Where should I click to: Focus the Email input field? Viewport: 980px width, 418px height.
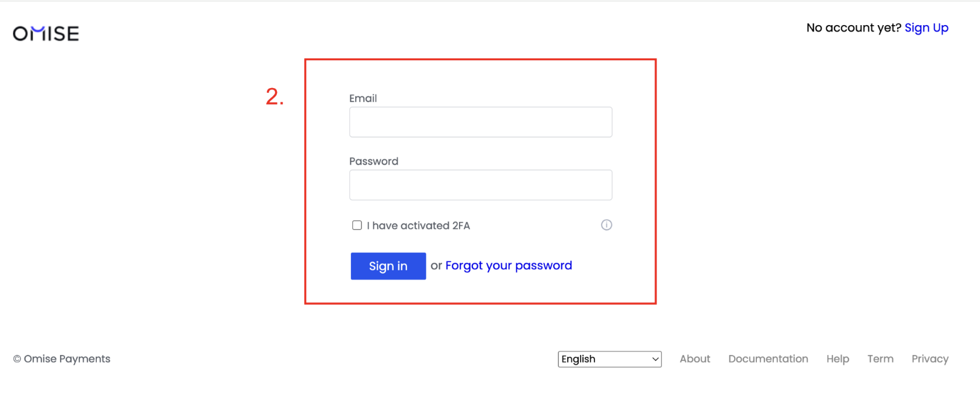(481, 122)
